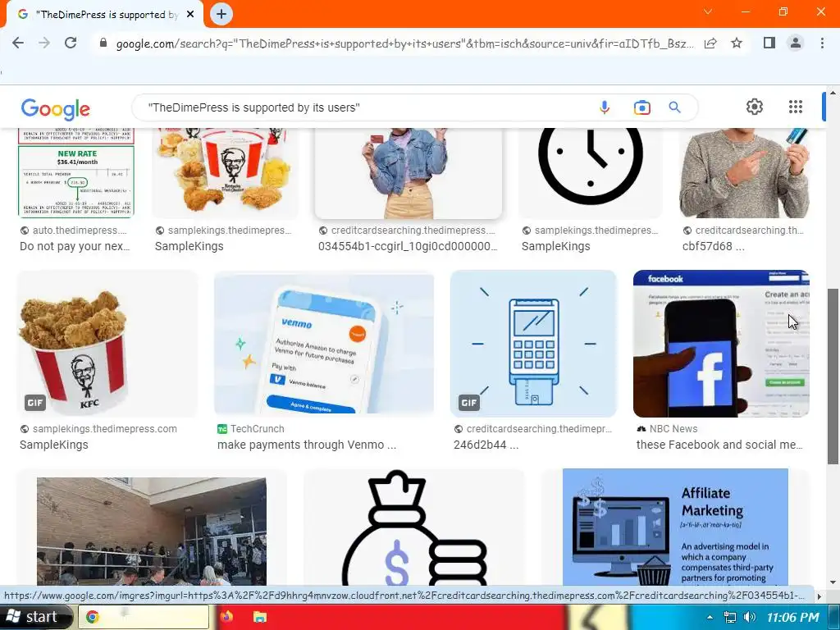Click the Chrome taskbar button
Screen dimensions: 840x630
[x=144, y=617]
